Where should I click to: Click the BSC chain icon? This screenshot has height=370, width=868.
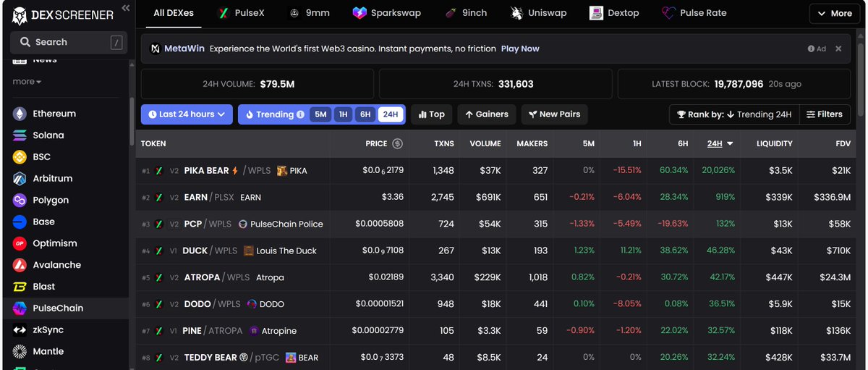click(20, 157)
